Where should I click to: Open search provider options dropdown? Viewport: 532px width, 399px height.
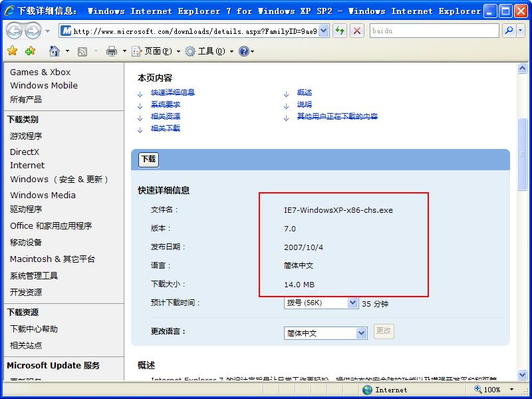521,31
